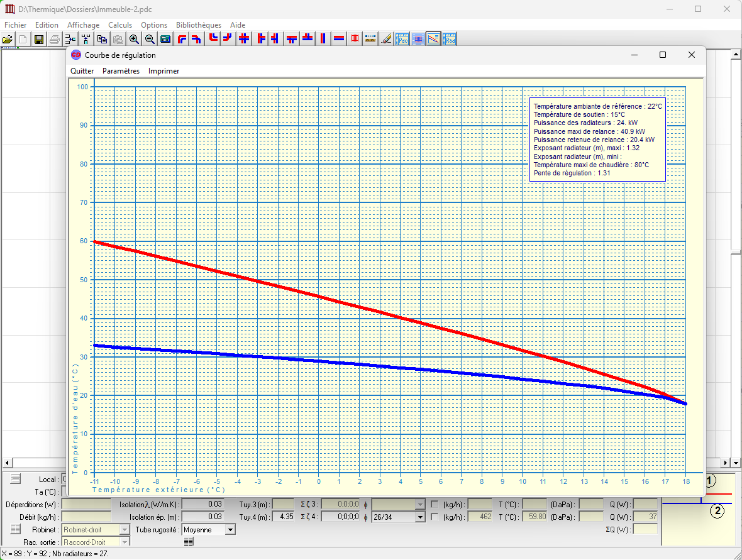The image size is (742, 560).
Task: Click the open folder toolbar icon
Action: (x=8, y=39)
